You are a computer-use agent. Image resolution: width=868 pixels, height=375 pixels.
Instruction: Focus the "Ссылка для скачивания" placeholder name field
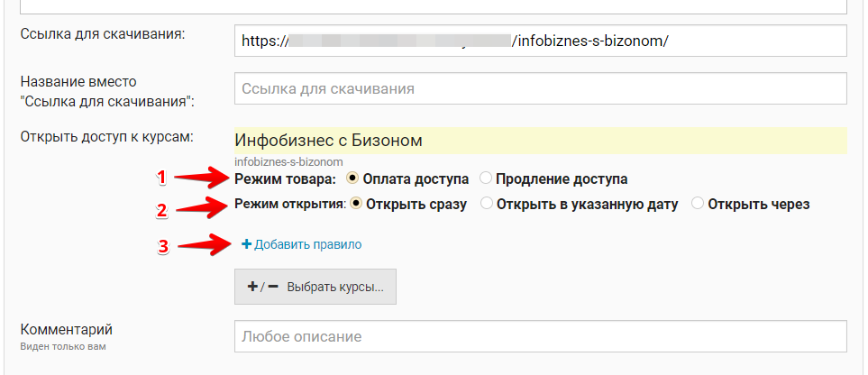pyautogui.click(x=540, y=88)
